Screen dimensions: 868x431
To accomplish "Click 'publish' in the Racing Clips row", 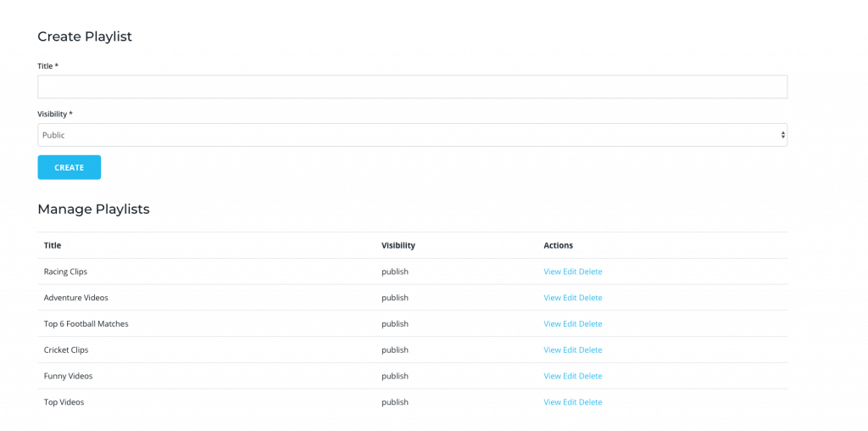I will [x=395, y=271].
